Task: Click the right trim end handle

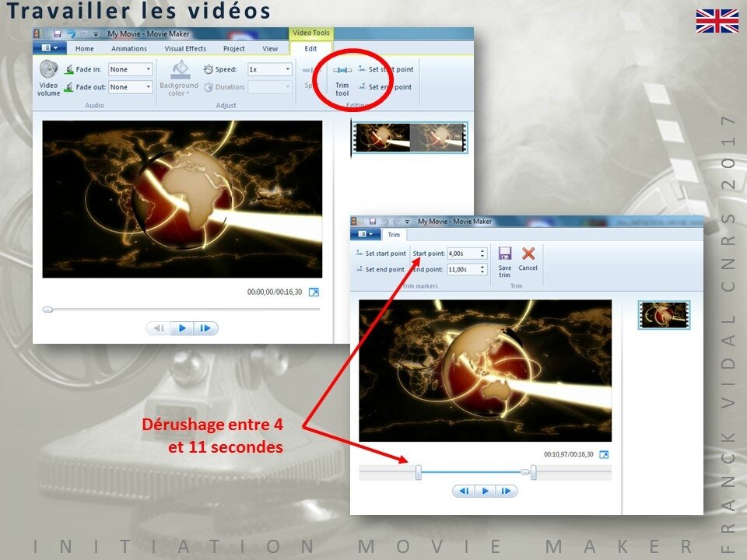Action: tap(534, 472)
